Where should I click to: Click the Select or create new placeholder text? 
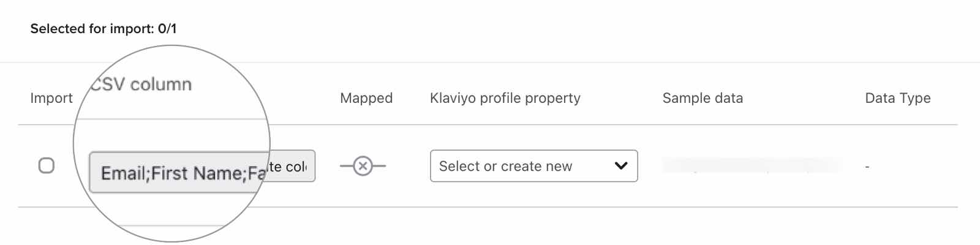click(x=505, y=166)
